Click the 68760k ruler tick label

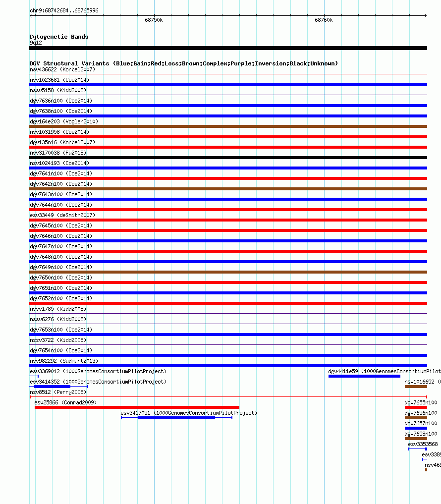(324, 20)
